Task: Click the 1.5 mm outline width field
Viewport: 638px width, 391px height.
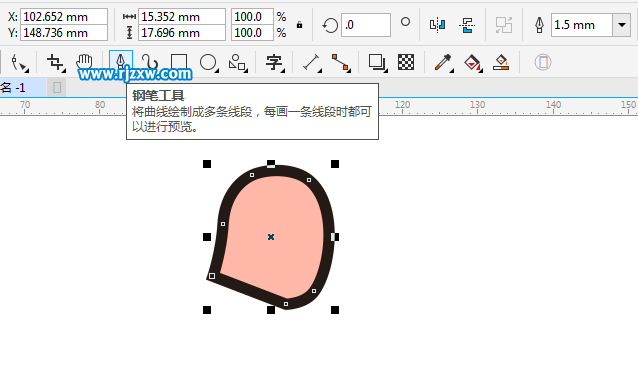Action: 582,25
